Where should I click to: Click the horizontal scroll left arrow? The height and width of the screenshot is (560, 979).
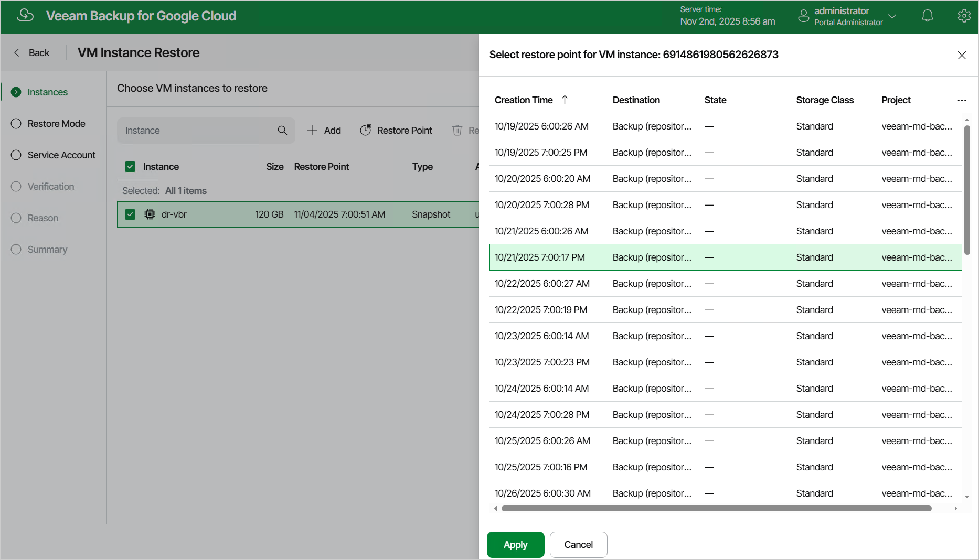495,508
